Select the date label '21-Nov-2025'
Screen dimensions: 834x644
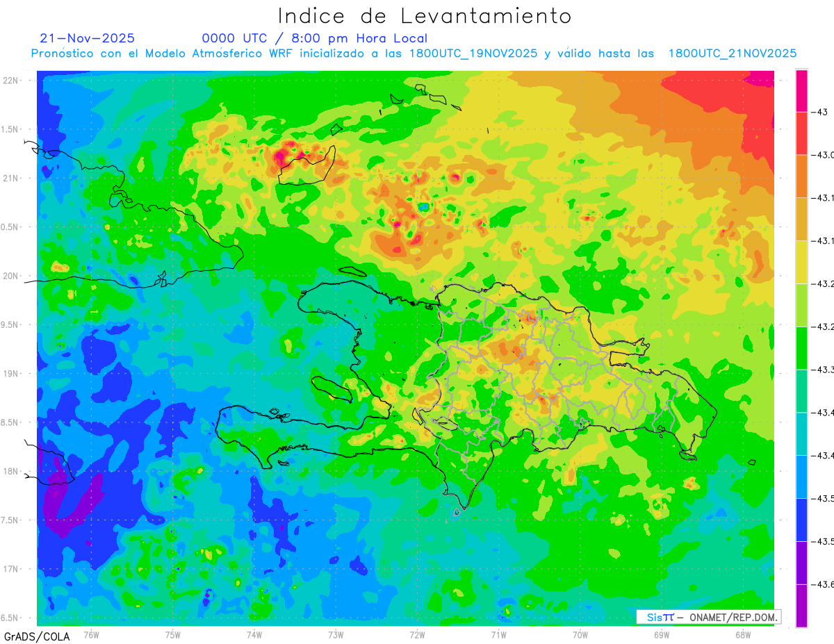tap(88, 38)
